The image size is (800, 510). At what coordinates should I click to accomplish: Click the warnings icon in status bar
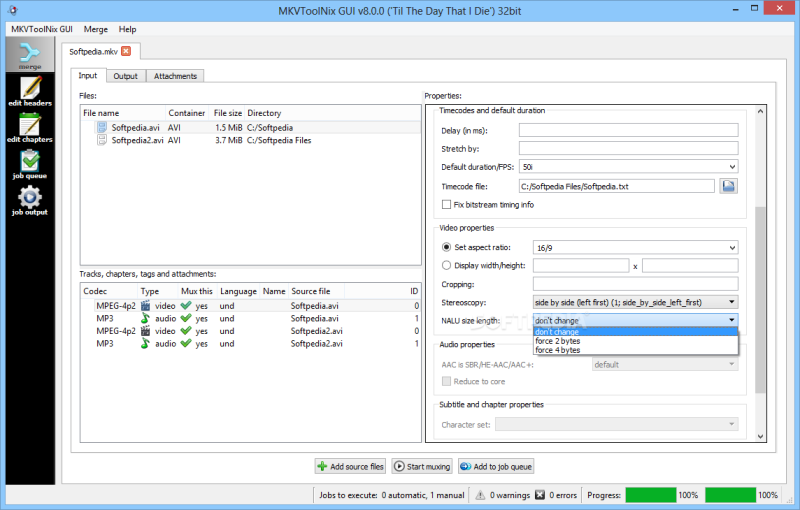pyautogui.click(x=480, y=495)
